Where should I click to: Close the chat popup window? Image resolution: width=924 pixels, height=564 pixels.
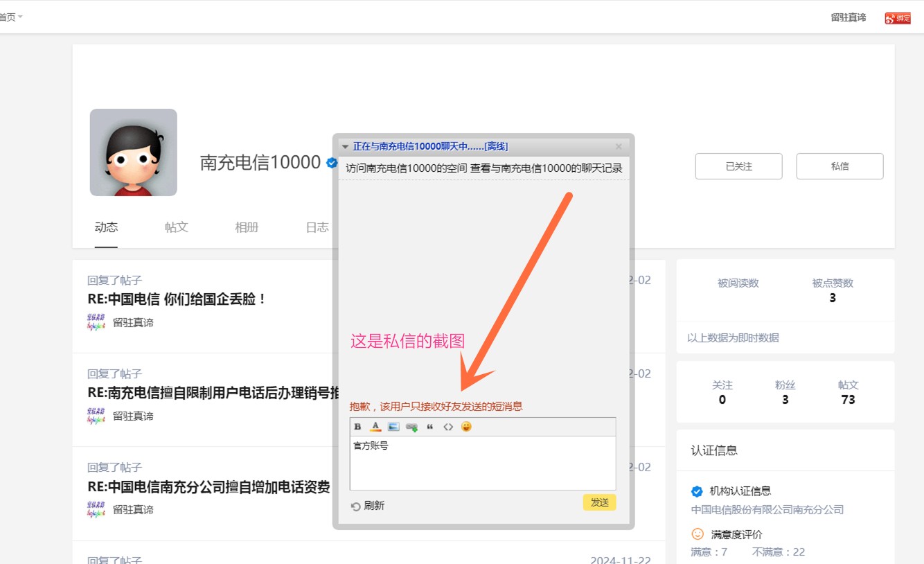click(619, 146)
